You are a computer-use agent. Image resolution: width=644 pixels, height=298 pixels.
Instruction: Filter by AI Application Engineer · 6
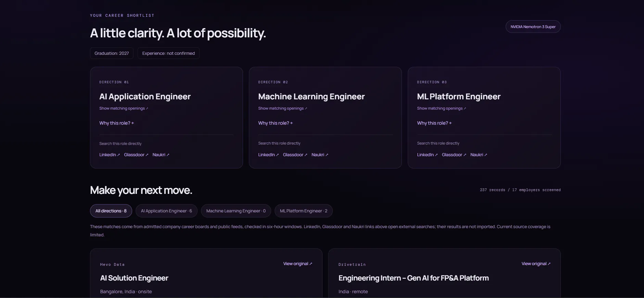point(166,211)
